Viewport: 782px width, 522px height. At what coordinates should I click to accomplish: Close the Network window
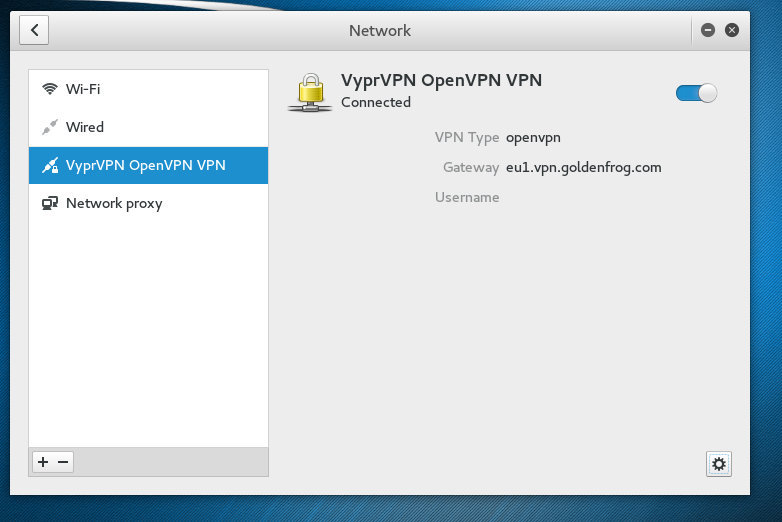[732, 30]
